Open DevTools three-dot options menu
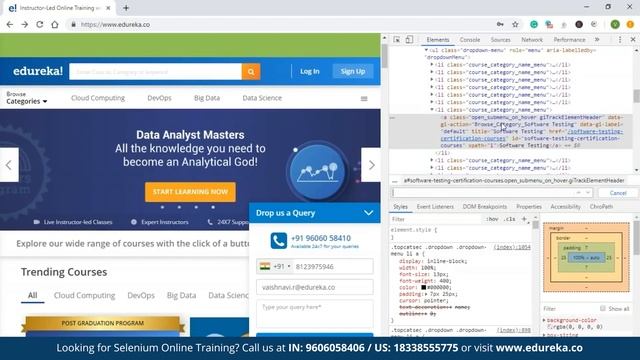Screen dimensions: 640x360 pos(620,40)
